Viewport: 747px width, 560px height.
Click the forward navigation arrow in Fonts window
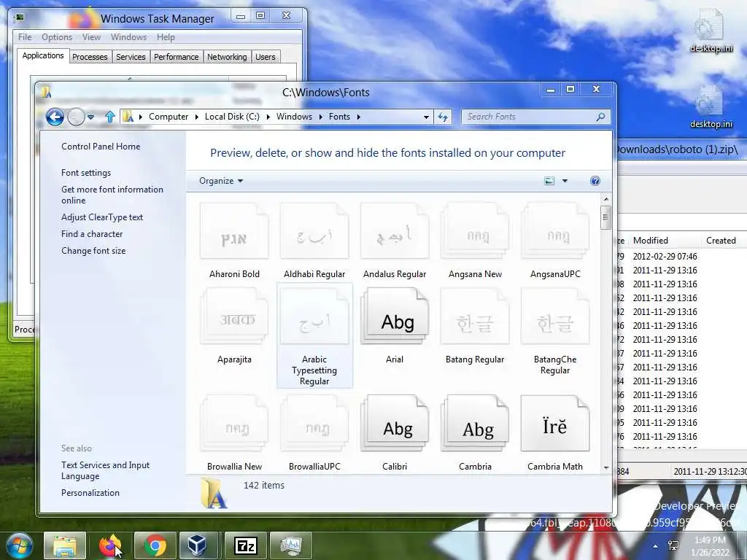pyautogui.click(x=76, y=117)
